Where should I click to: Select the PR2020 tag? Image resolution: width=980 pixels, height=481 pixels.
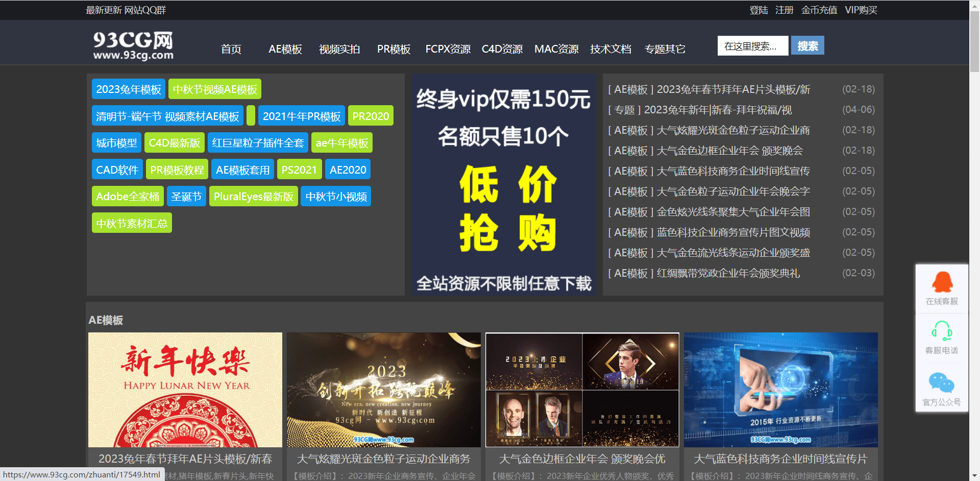coord(371,116)
